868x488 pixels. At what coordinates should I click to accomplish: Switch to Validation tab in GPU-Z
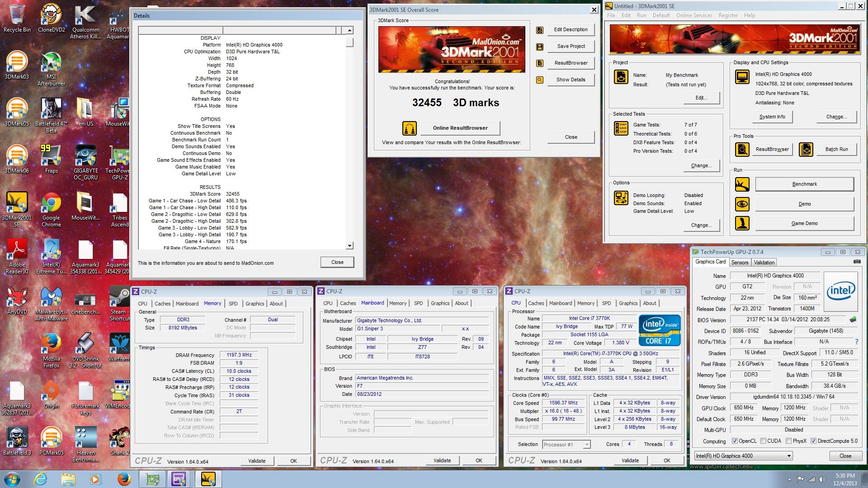pyautogui.click(x=764, y=263)
